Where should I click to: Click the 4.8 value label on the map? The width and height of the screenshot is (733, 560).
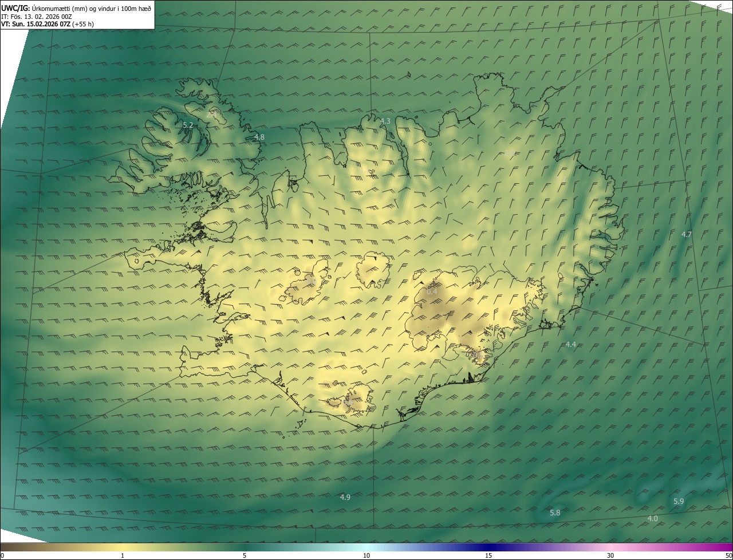click(x=259, y=137)
